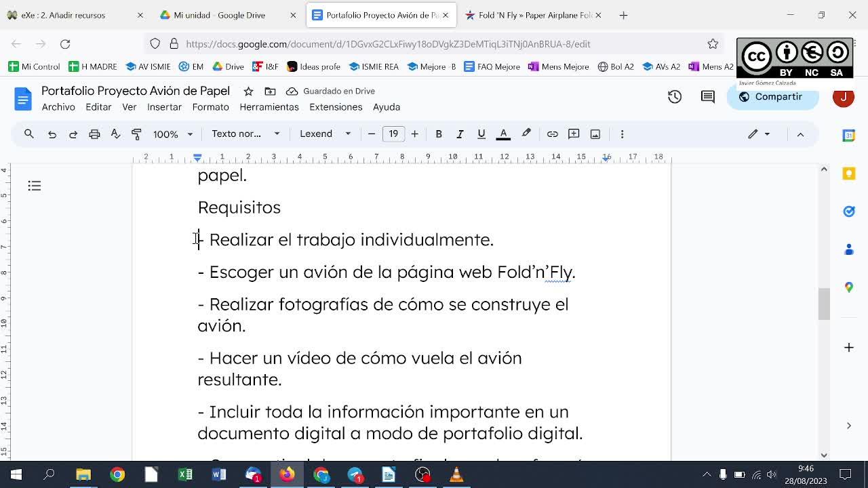Click the Insert image icon
The width and height of the screenshot is (868, 488).
tap(595, 134)
